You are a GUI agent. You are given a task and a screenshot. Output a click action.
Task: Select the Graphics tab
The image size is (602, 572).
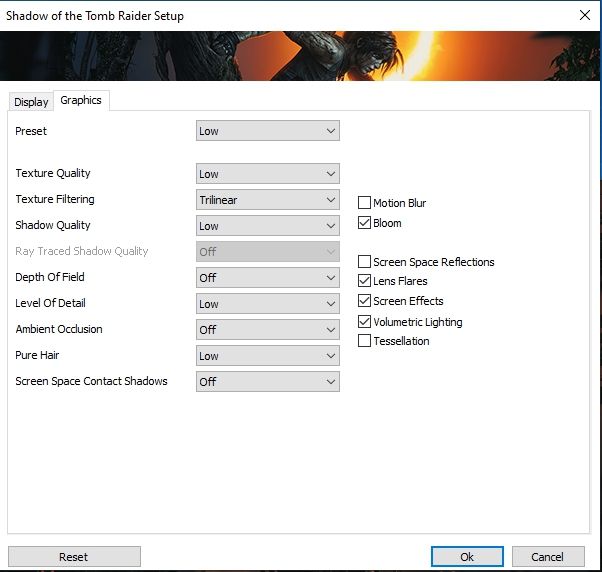click(x=81, y=100)
